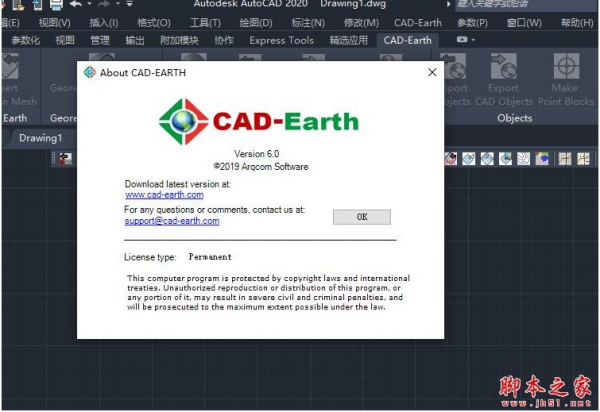Toggle the ribbon minimize button

(462, 39)
